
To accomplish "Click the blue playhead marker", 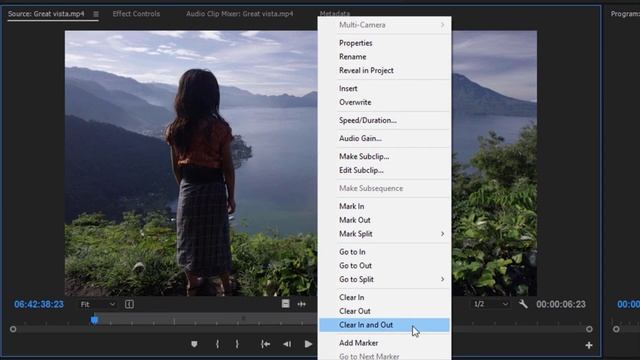I will point(94,320).
